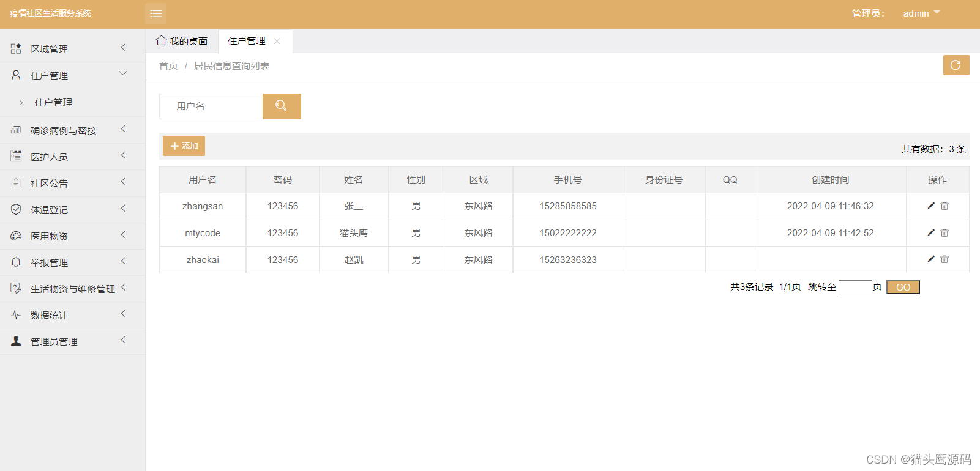Click the 体温登记 shield icon
Screen dimensions: 980x471
click(16, 209)
